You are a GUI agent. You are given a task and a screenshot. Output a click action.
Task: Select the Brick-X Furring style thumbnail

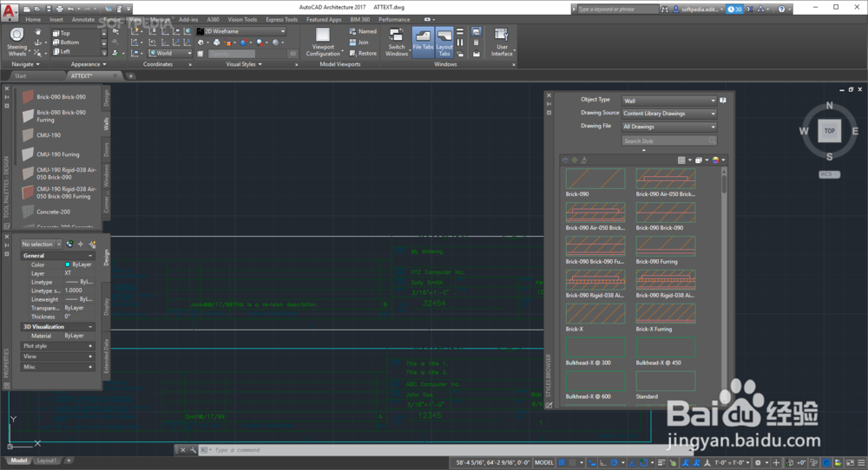tap(666, 314)
